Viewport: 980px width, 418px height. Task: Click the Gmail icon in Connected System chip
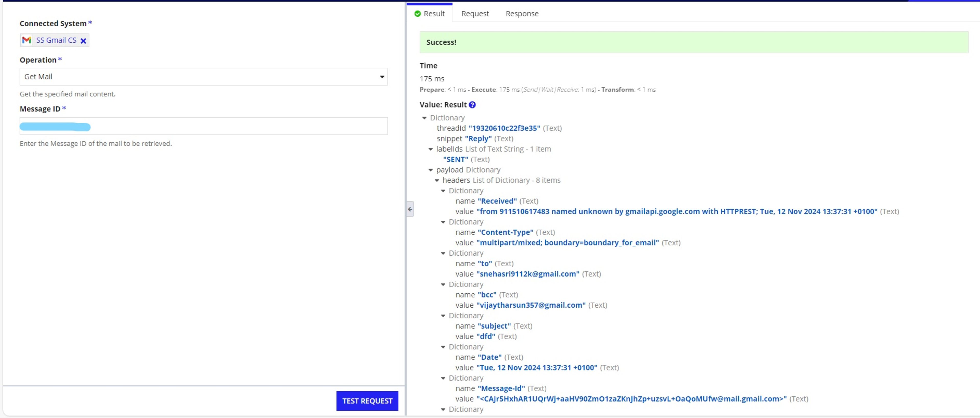(27, 40)
